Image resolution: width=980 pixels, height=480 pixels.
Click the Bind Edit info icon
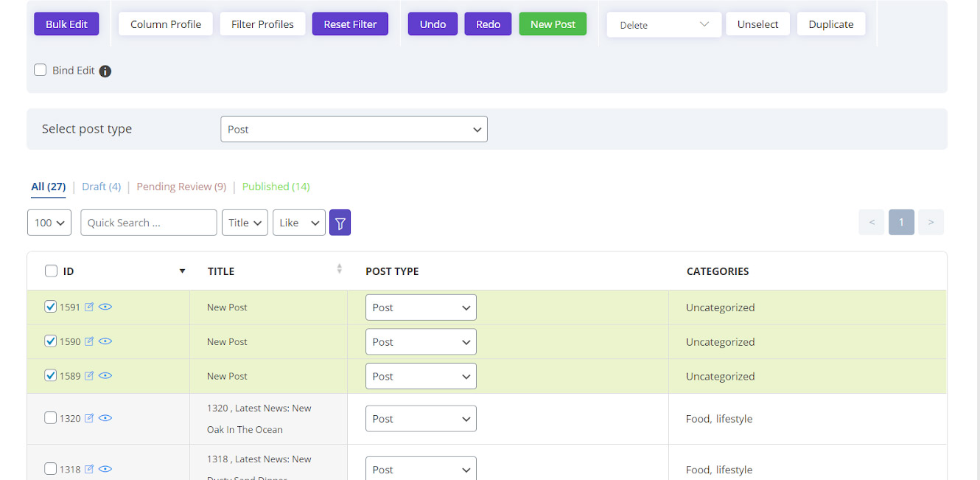(x=105, y=72)
